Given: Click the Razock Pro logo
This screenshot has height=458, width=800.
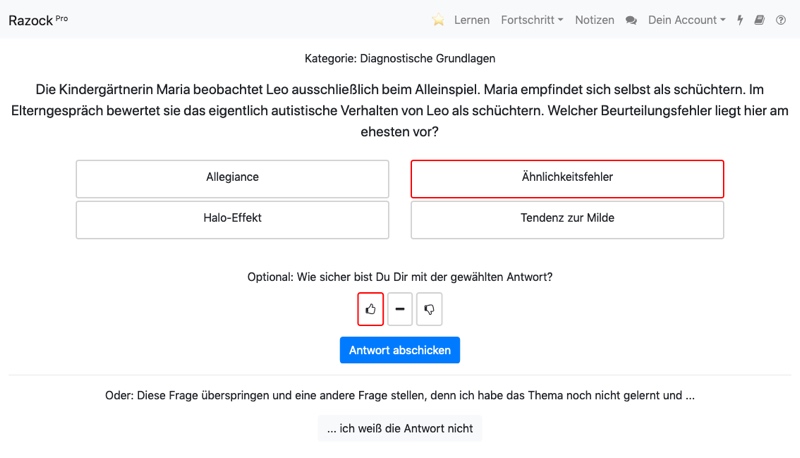Looking at the screenshot, I should click(38, 20).
